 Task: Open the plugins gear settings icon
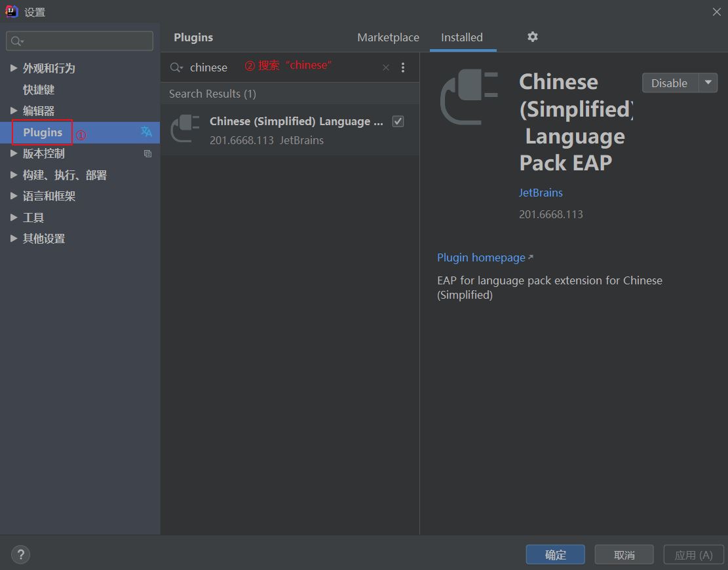pos(533,37)
